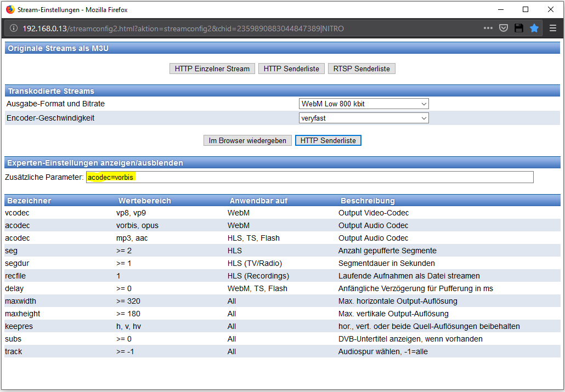Click the Save to Pocket icon
This screenshot has width=565, height=392.
(503, 29)
